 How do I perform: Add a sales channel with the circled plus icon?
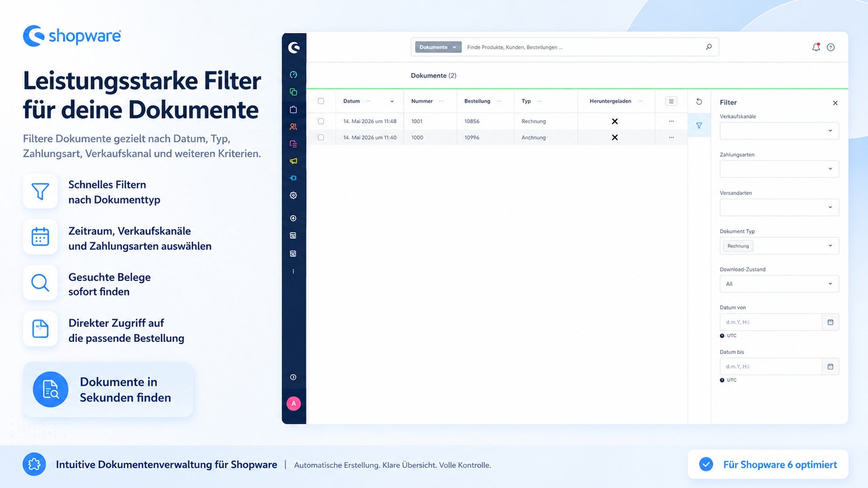[293, 218]
